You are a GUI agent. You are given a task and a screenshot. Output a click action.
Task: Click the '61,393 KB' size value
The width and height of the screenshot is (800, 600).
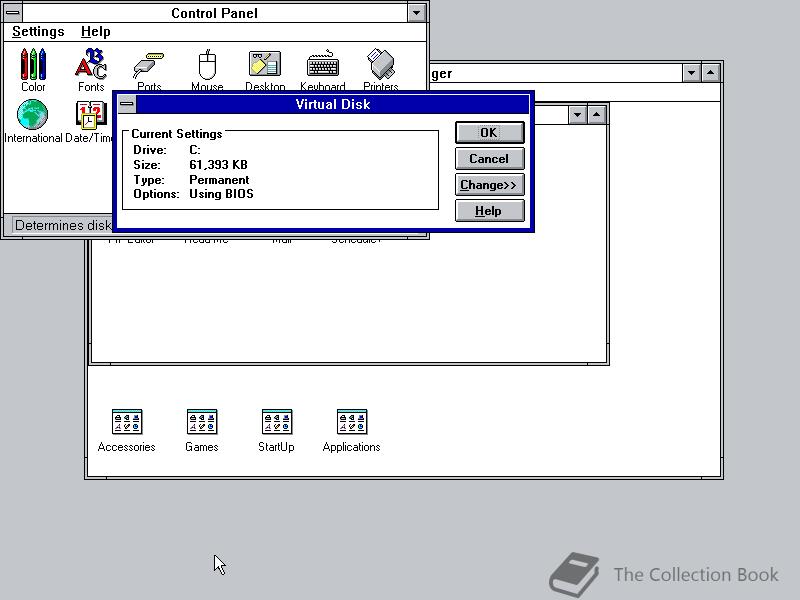pos(218,165)
